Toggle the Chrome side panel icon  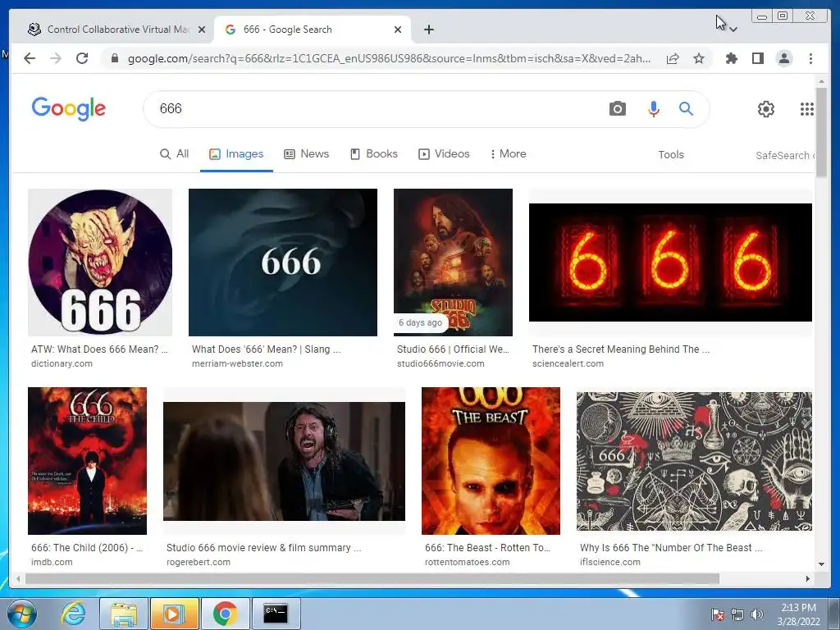point(757,58)
